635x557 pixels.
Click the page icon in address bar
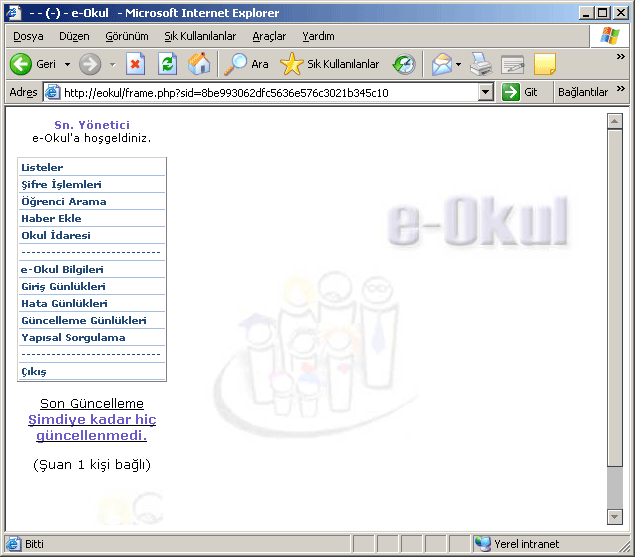[52, 92]
